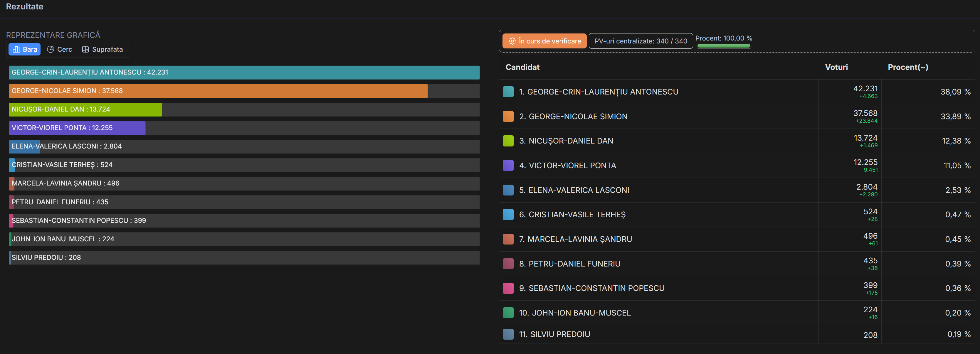The height and width of the screenshot is (354, 980).
Task: Click the 'În curs de verificare' status button
Action: coord(544,41)
